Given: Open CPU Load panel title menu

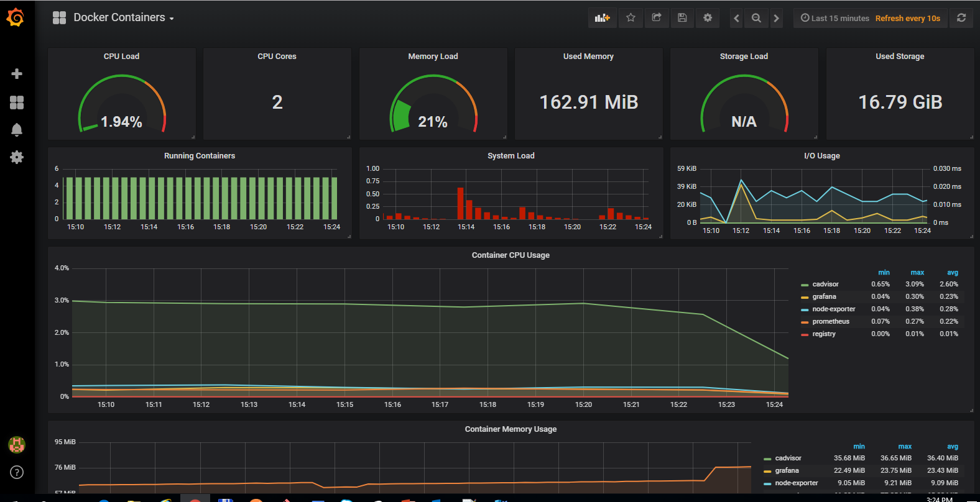Looking at the screenshot, I should [x=121, y=57].
